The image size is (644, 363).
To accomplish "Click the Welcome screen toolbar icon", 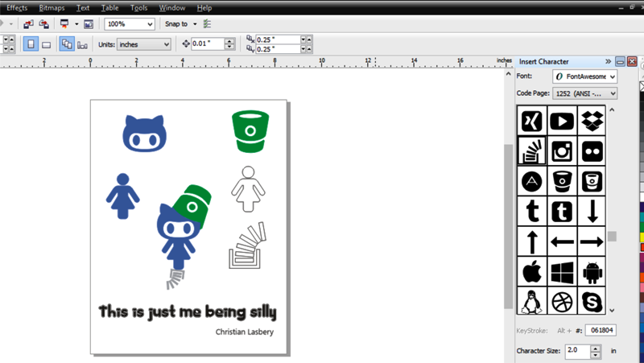I will pyautogui.click(x=89, y=24).
